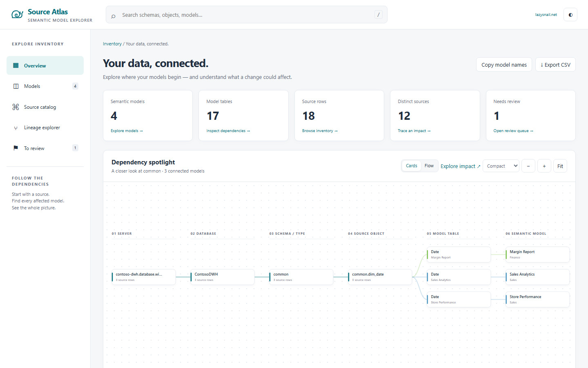Focus the search schemas input field

pyautogui.click(x=247, y=15)
